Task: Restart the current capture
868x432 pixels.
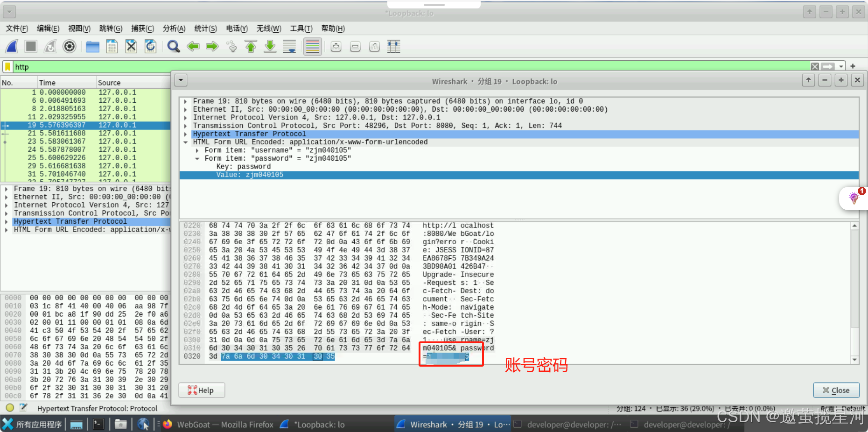Action: coord(49,46)
